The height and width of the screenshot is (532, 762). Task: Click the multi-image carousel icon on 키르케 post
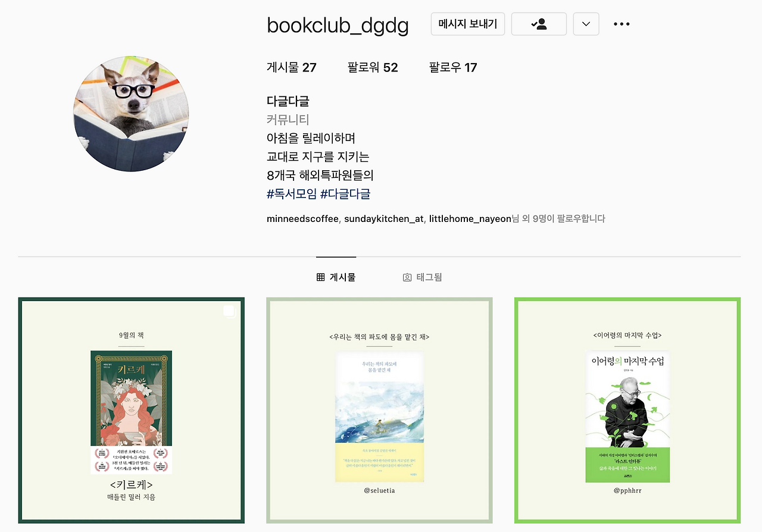[x=230, y=311]
